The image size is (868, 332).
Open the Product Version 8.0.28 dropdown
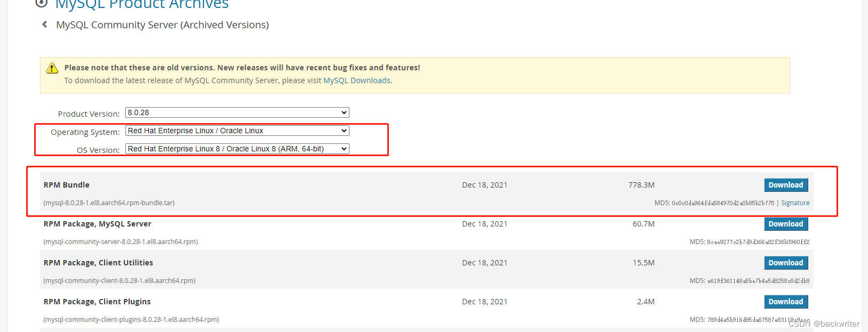click(x=237, y=112)
